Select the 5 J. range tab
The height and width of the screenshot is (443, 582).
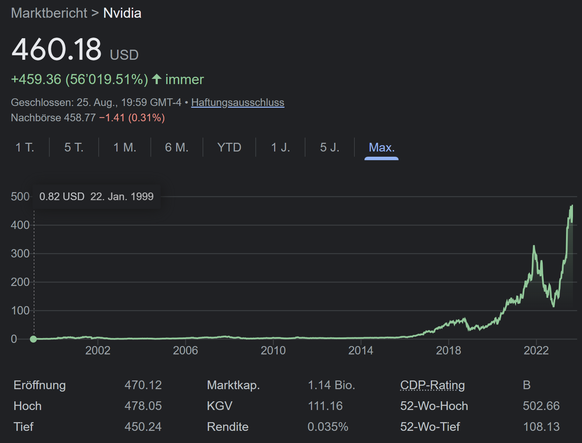pos(330,148)
